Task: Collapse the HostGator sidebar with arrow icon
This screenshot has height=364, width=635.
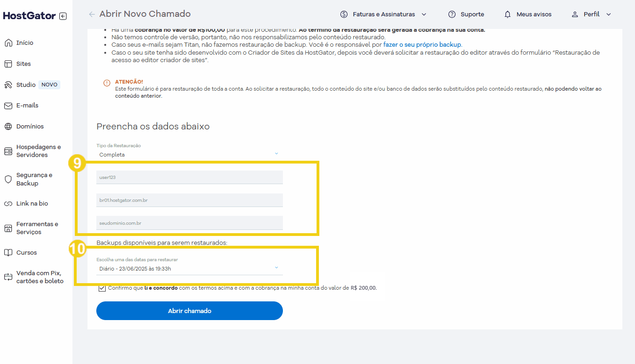Action: click(x=63, y=16)
